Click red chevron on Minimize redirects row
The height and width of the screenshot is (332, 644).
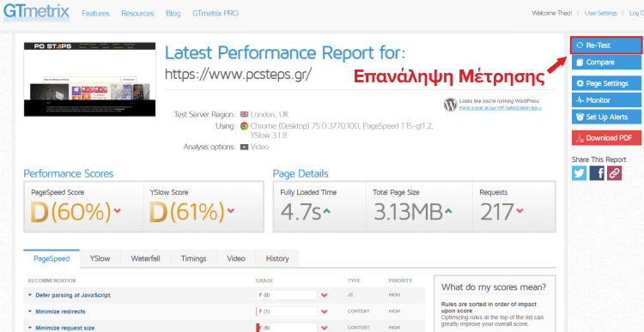(325, 311)
